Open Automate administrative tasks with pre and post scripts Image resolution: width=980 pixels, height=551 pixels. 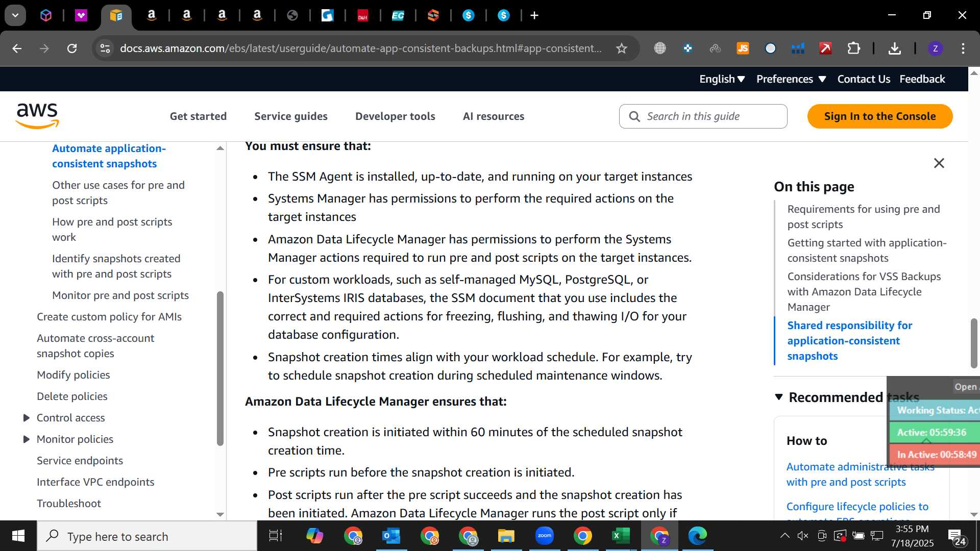[860, 474]
